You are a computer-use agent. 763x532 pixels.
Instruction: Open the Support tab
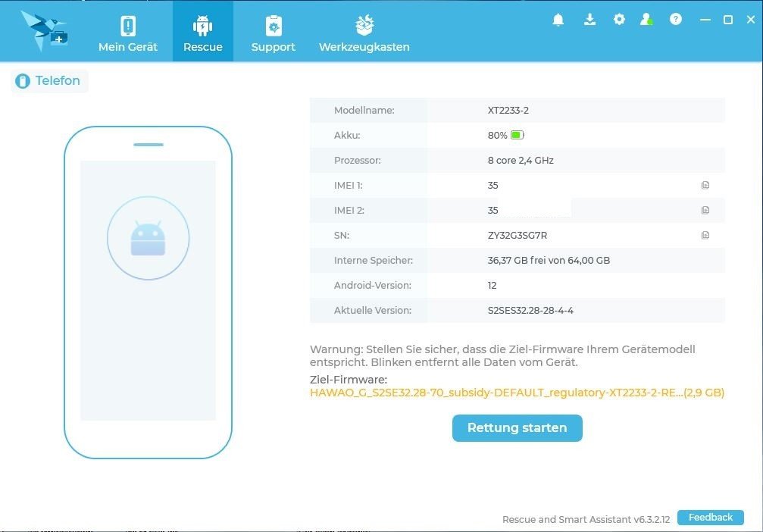click(273, 32)
